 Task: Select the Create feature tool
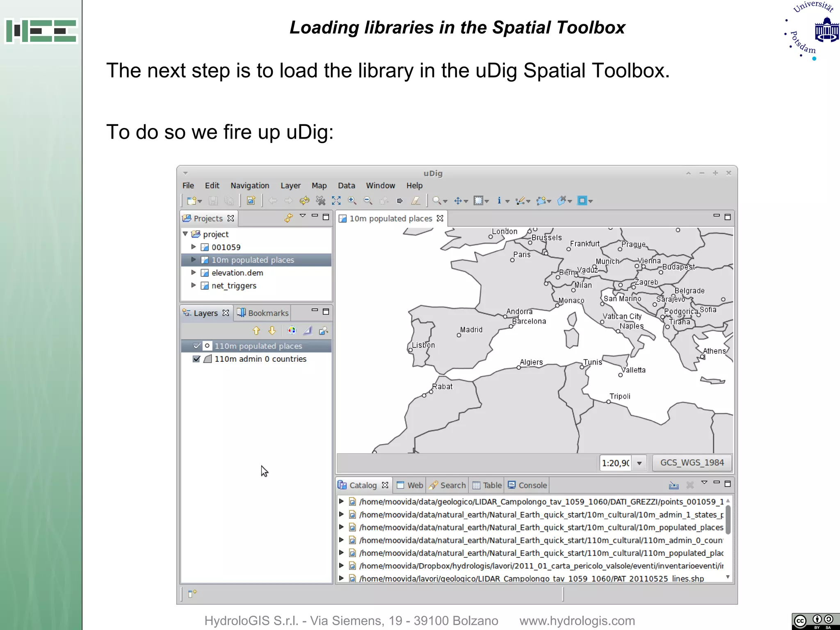click(541, 201)
